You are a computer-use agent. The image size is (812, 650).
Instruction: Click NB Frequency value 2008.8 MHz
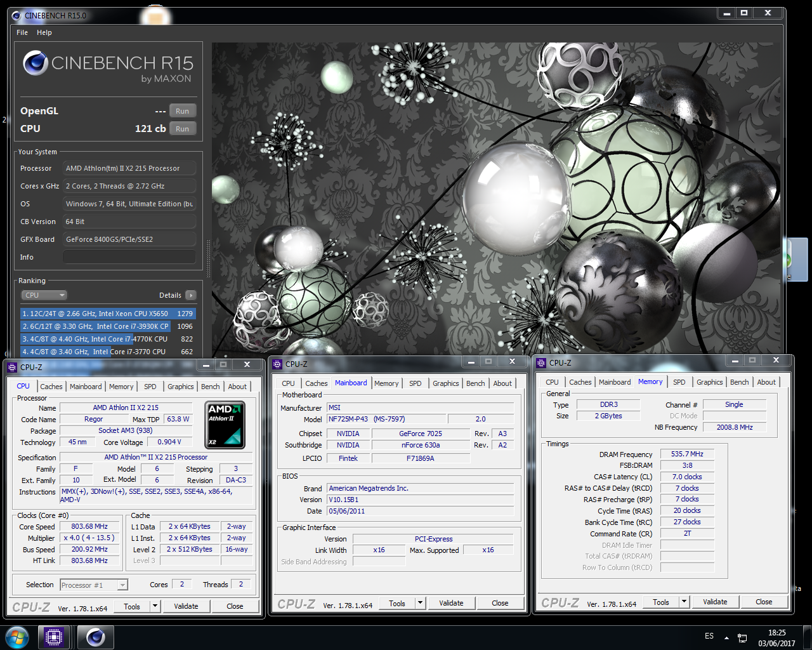735,427
